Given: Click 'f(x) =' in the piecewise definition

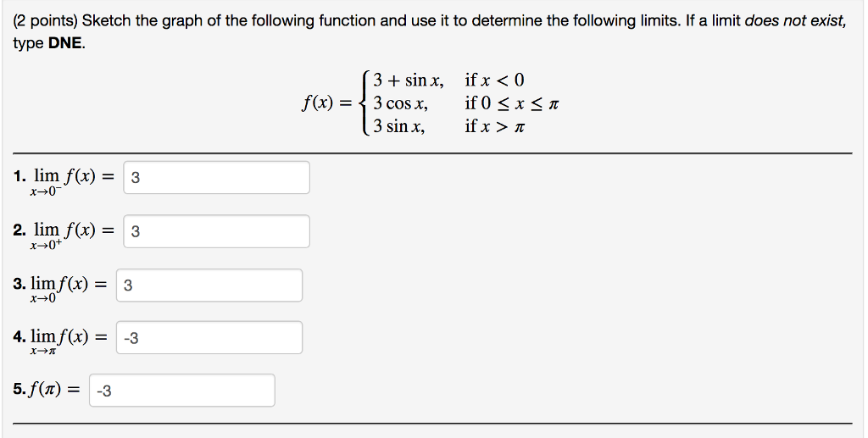Looking at the screenshot, I should [326, 103].
